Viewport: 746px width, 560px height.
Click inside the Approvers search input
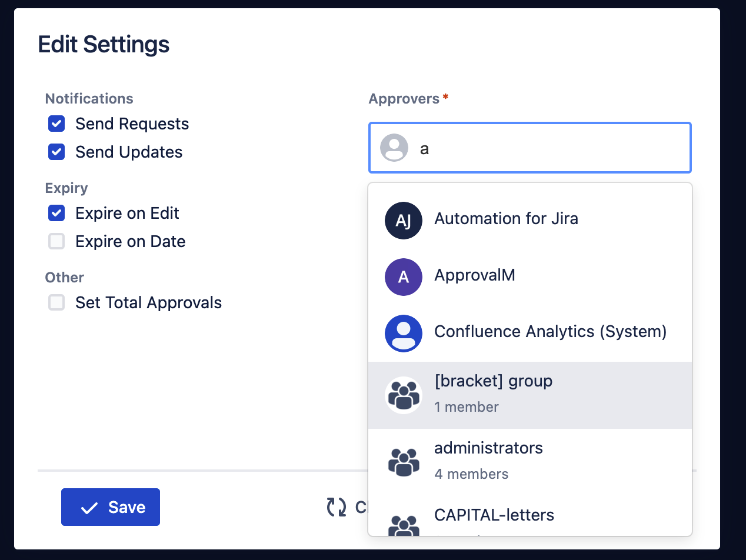pos(547,148)
